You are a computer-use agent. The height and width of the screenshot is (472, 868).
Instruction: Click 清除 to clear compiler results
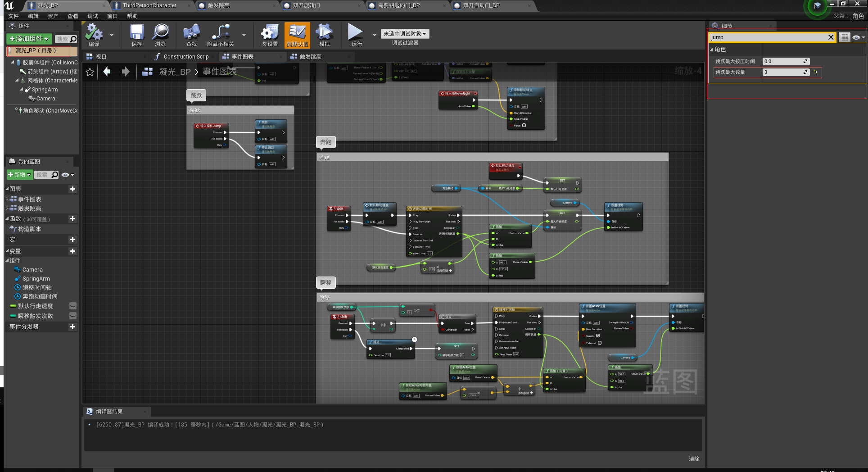pos(694,459)
